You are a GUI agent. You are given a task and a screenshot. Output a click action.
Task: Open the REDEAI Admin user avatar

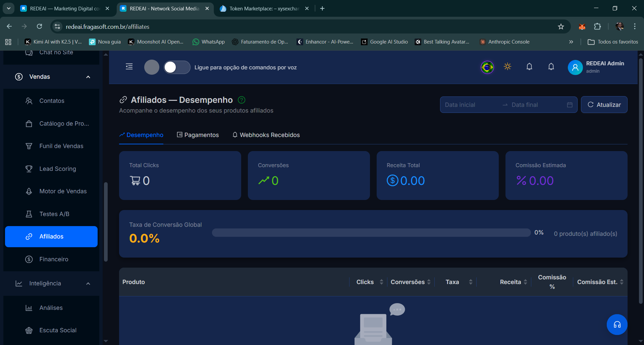point(575,67)
